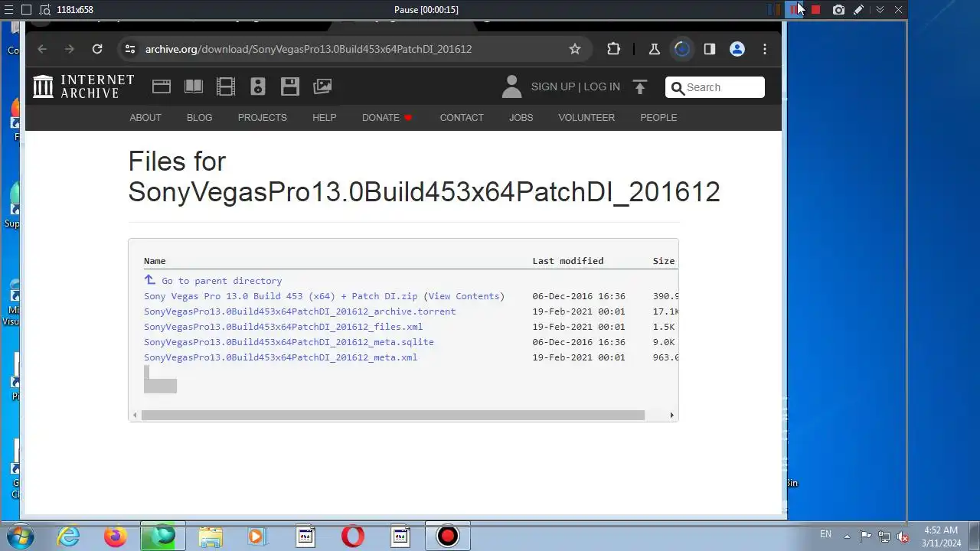The image size is (980, 551).
Task: Open the ABOUT menu item
Action: pos(145,118)
